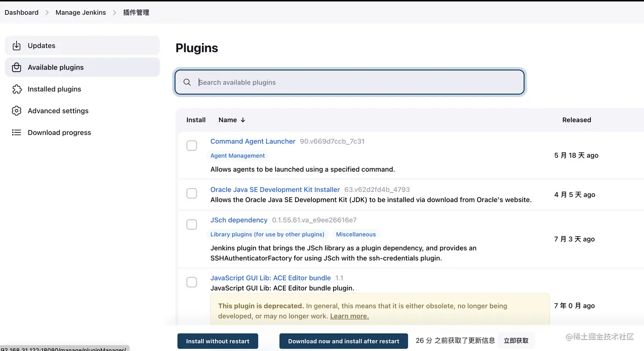Click the 插件管理 breadcrumb
The height and width of the screenshot is (351, 644).
136,12
